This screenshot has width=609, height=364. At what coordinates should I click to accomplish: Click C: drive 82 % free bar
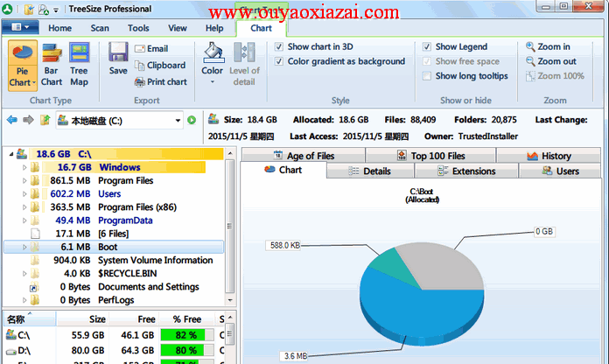pos(187,335)
